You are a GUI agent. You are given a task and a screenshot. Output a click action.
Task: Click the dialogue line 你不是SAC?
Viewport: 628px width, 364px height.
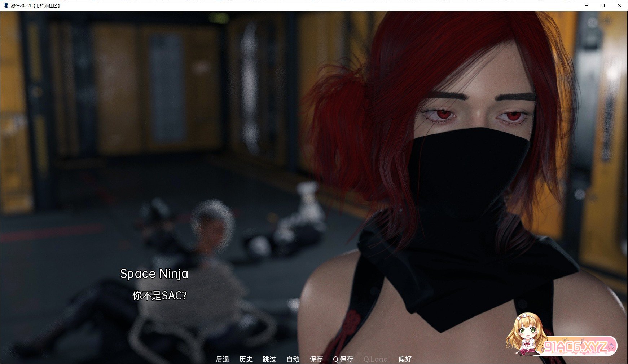159,296
